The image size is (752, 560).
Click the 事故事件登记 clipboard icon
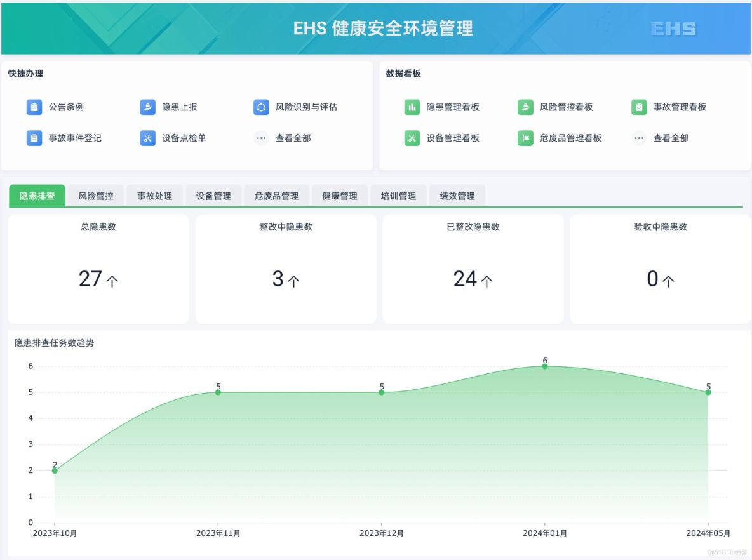coord(35,138)
